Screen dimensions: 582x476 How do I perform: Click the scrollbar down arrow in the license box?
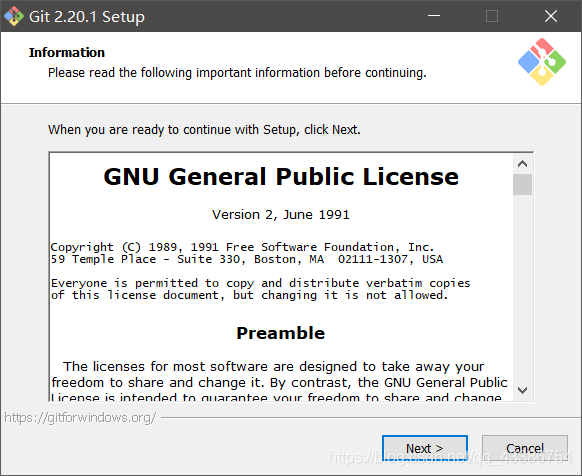[522, 390]
